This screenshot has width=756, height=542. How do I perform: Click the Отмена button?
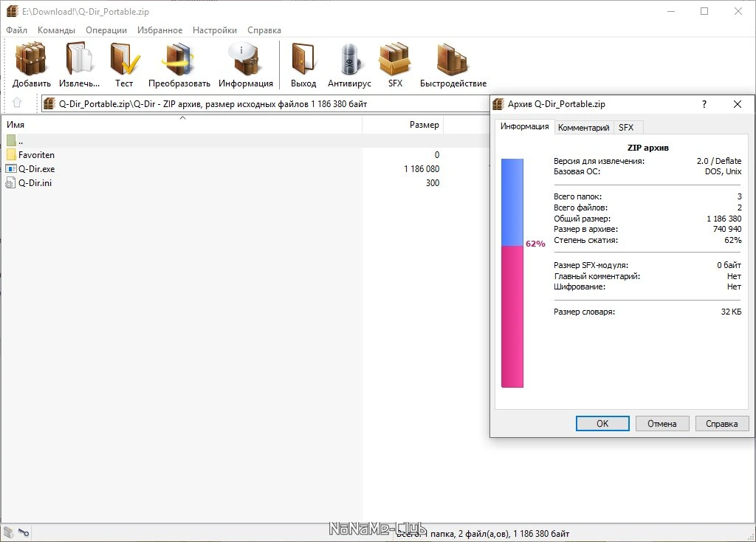tap(662, 423)
